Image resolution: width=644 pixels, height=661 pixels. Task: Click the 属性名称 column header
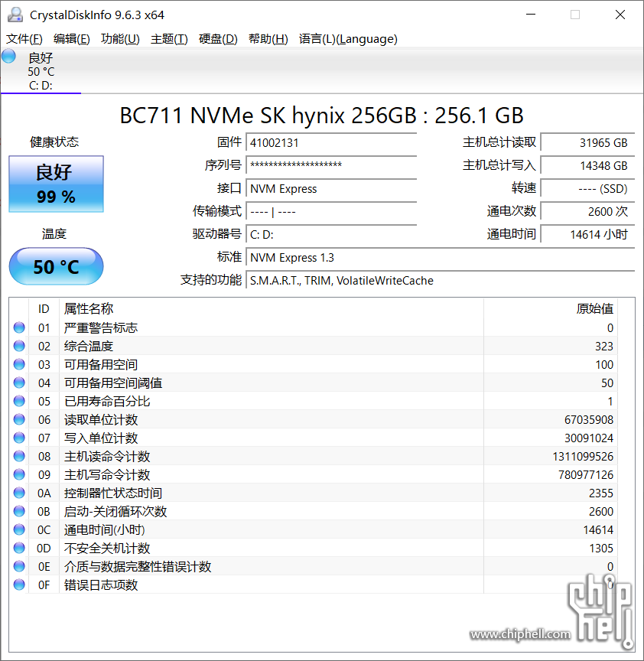click(272, 309)
